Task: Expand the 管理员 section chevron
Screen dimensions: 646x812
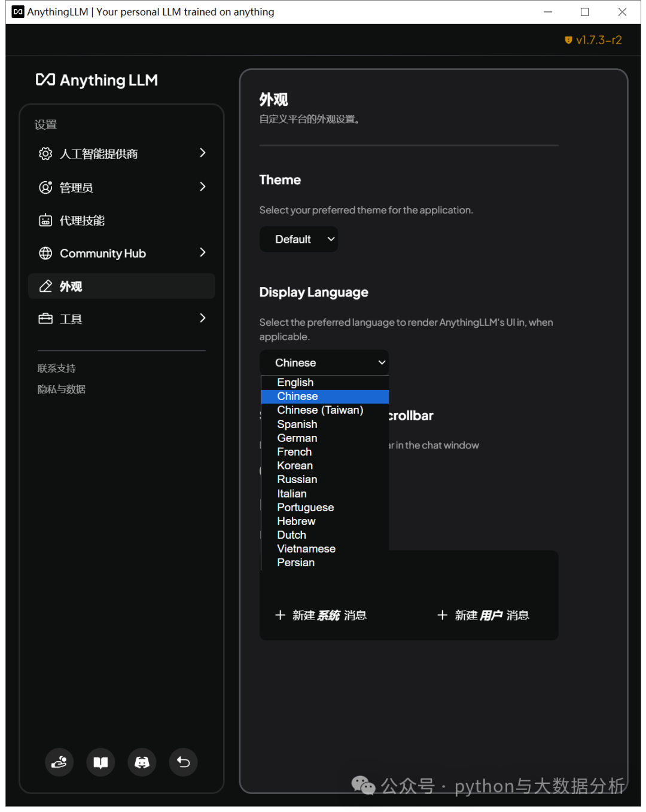Action: tap(203, 187)
